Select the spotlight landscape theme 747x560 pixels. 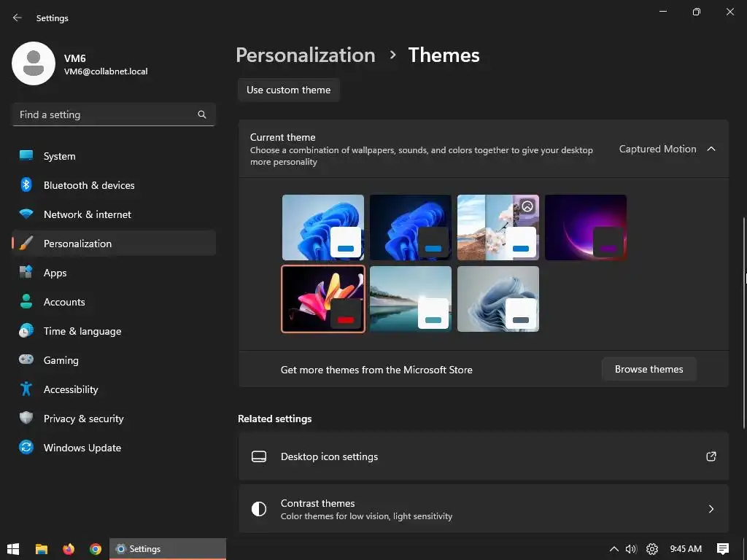tap(498, 227)
